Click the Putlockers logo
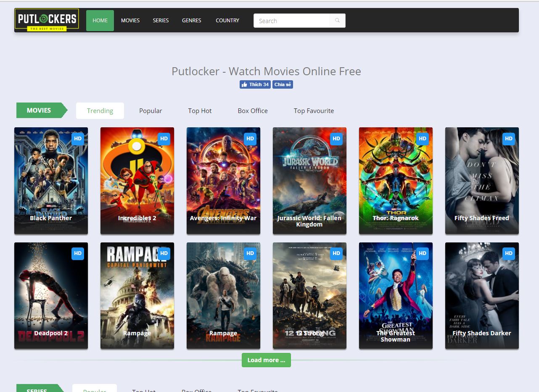 point(47,20)
